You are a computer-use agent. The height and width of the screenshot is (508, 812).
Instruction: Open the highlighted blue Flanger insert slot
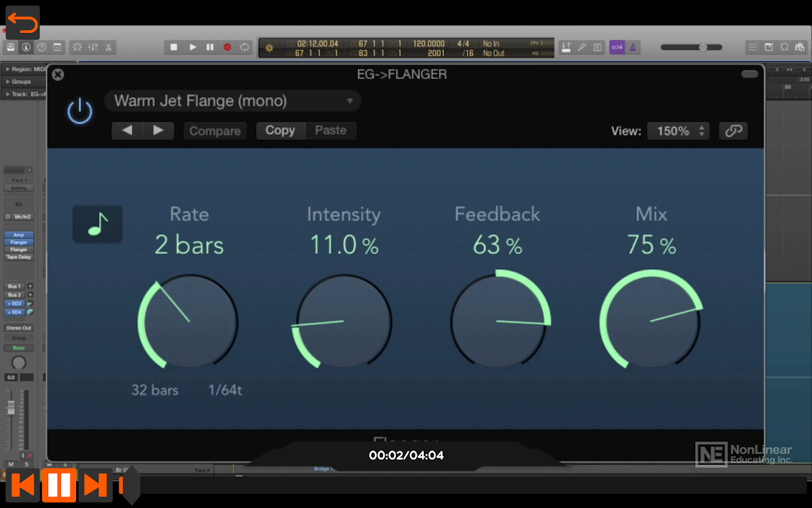(x=18, y=243)
